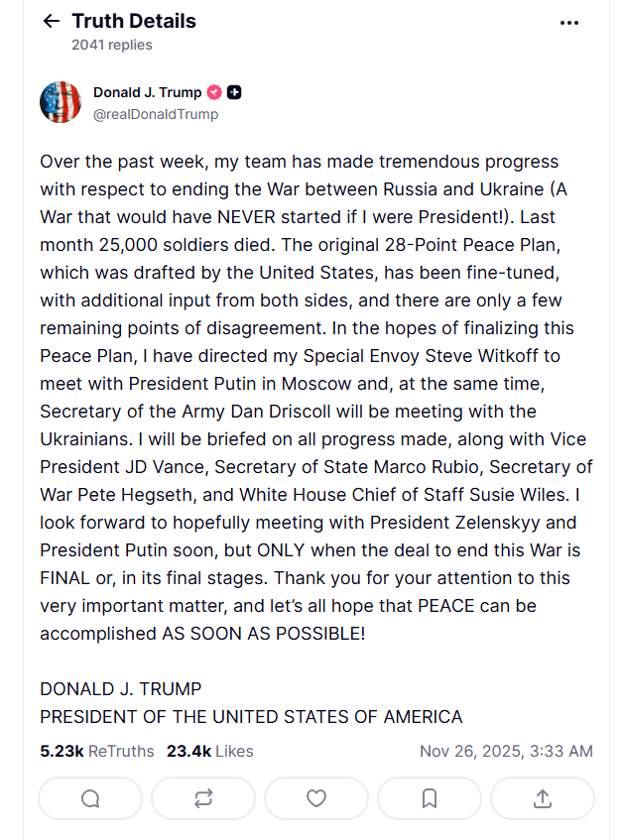Click the black plus badge beside the name
The height and width of the screenshot is (840, 624).
234,92
